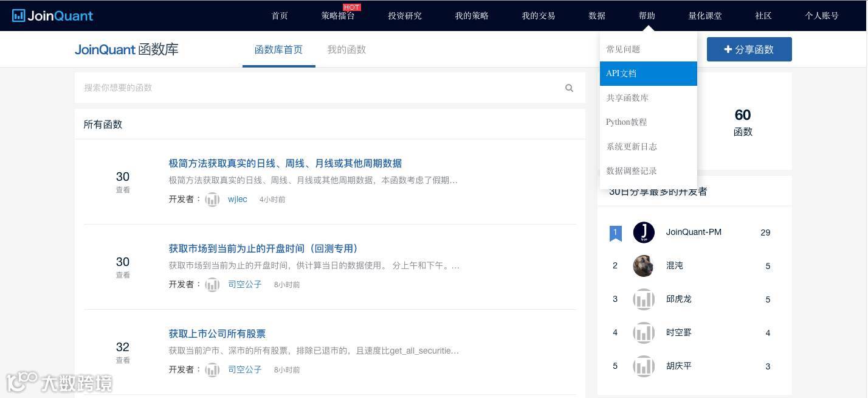Viewport: 868px width, 398px height.
Task: Click 司空公子 under 获取上市公司所有股票
Action: [245, 370]
